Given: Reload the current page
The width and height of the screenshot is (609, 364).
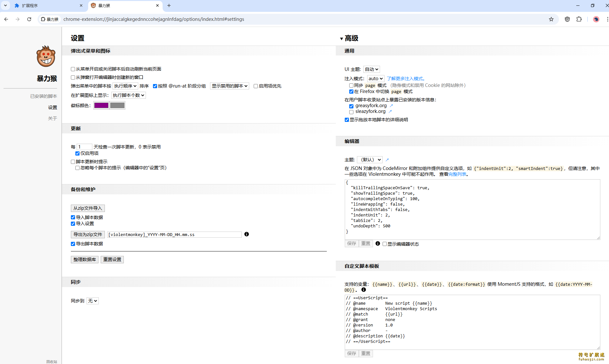Looking at the screenshot, I should point(29,19).
